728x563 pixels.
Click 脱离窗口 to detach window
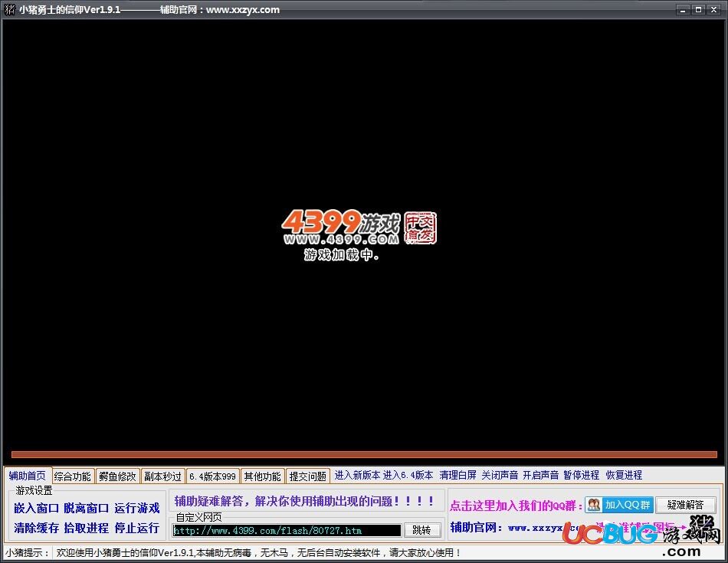pyautogui.click(x=87, y=508)
